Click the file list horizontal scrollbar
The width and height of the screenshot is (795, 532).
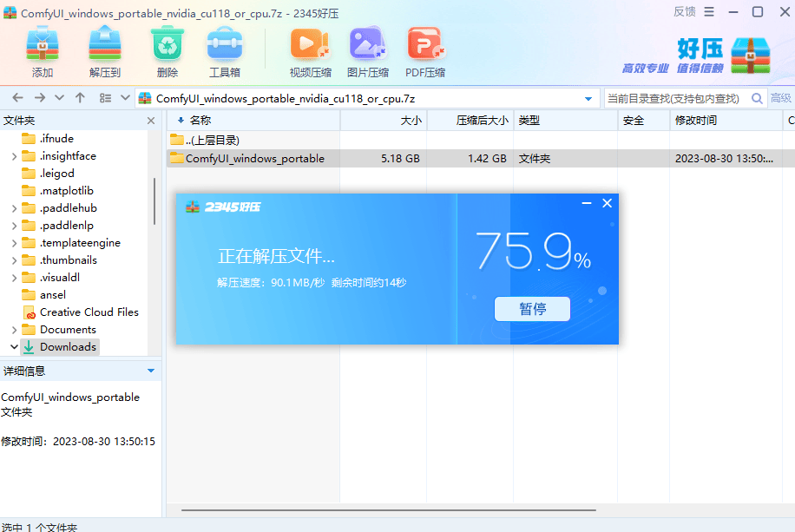pos(388,510)
